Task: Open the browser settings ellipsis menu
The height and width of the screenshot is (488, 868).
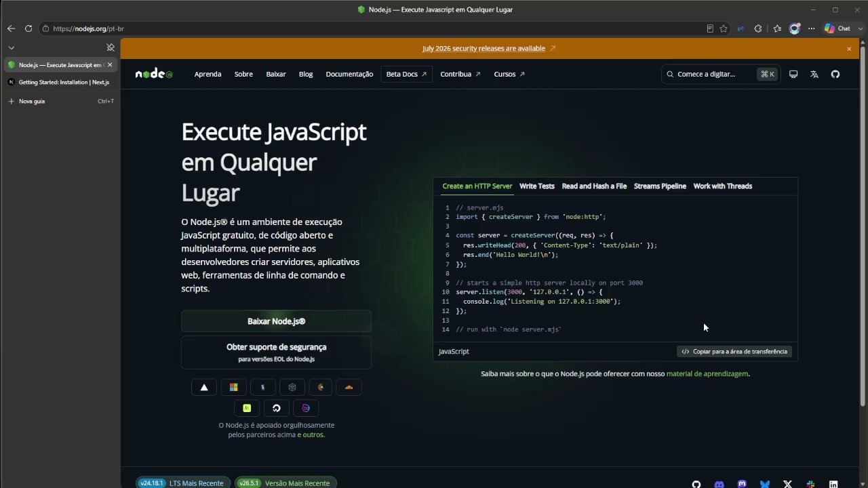Action: click(x=811, y=28)
